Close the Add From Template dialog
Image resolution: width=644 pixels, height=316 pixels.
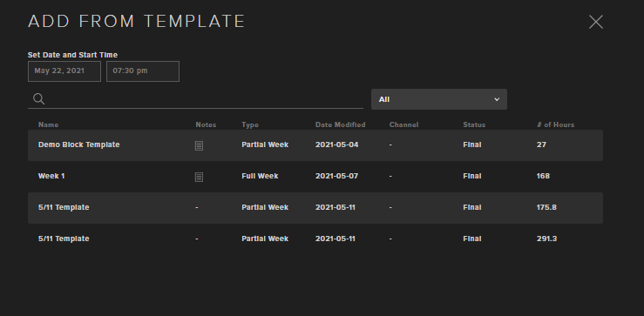click(595, 22)
